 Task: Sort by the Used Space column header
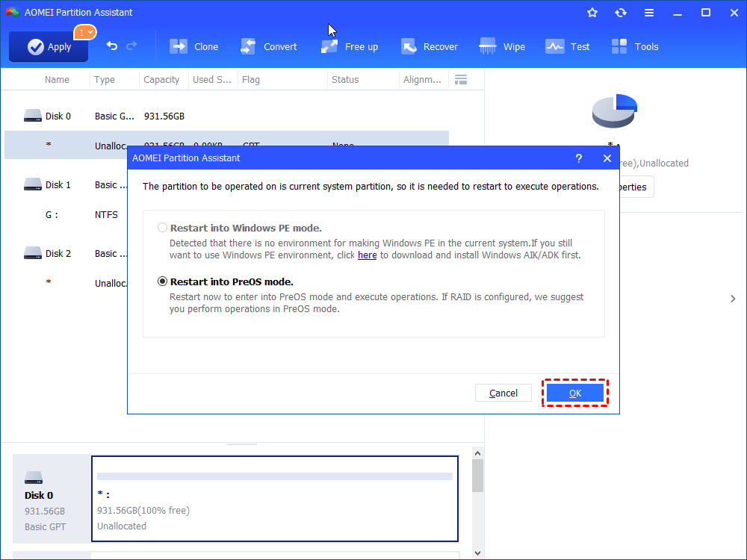tap(212, 80)
